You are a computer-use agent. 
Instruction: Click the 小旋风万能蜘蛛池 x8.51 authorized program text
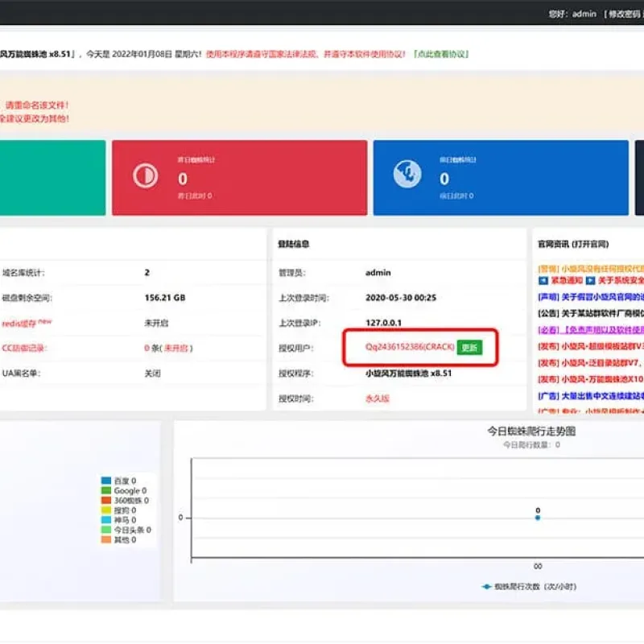(409, 374)
